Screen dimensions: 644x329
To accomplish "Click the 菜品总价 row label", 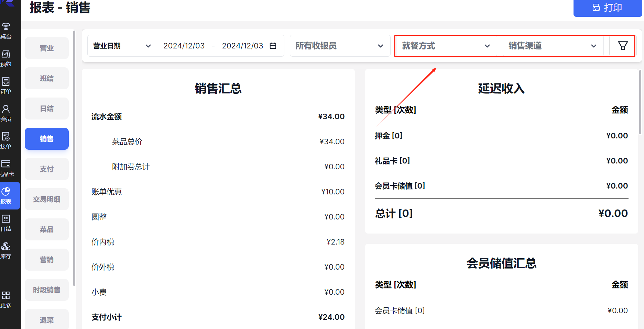I will coord(127,142).
